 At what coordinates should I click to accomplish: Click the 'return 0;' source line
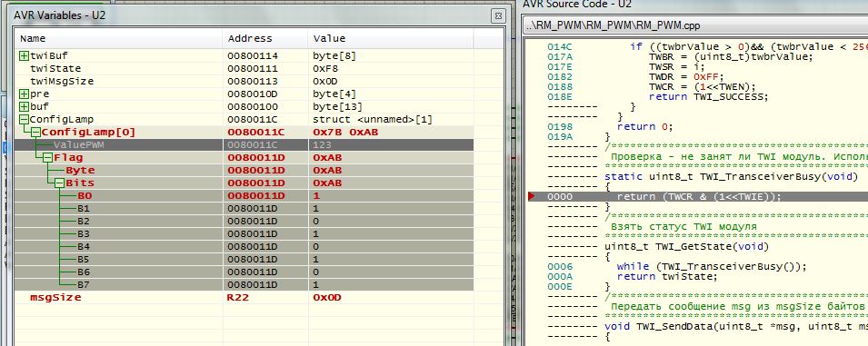pyautogui.click(x=645, y=126)
